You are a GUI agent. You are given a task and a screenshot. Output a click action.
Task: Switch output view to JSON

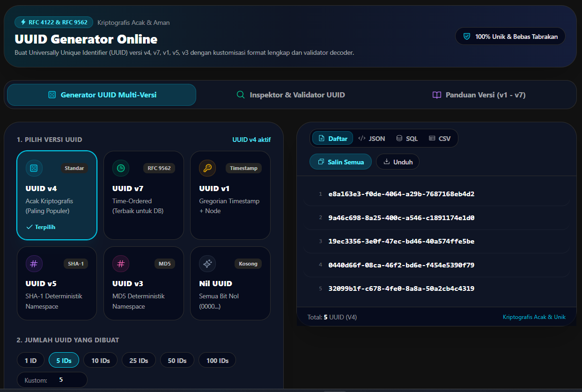tap(372, 138)
